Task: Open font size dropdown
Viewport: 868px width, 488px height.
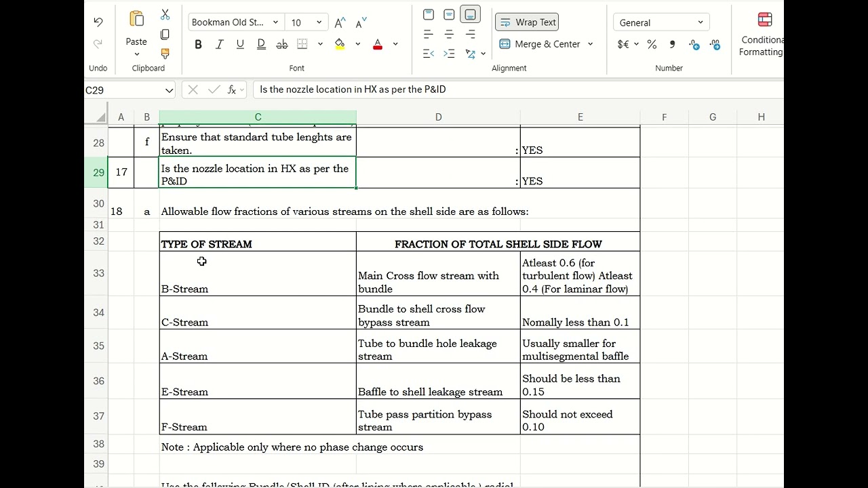Action: click(x=319, y=22)
